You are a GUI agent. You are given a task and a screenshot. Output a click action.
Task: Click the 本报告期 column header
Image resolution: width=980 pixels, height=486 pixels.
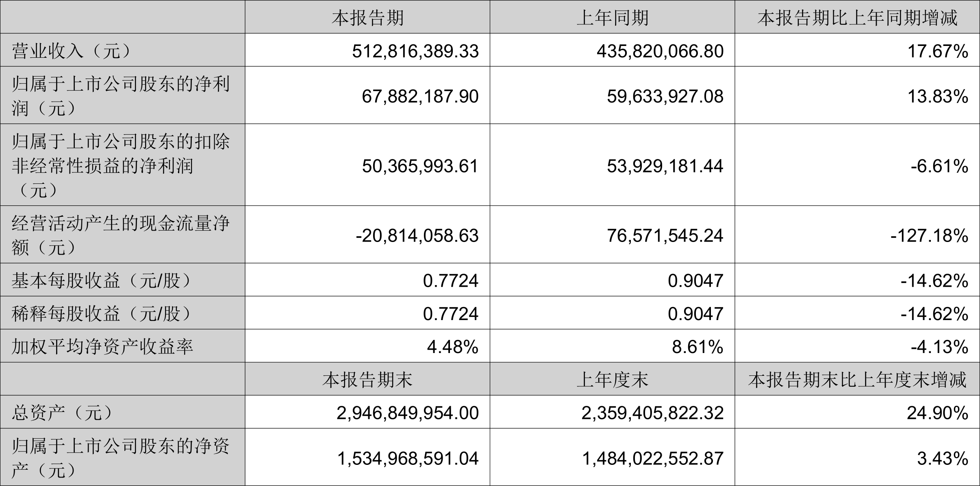[x=367, y=18]
